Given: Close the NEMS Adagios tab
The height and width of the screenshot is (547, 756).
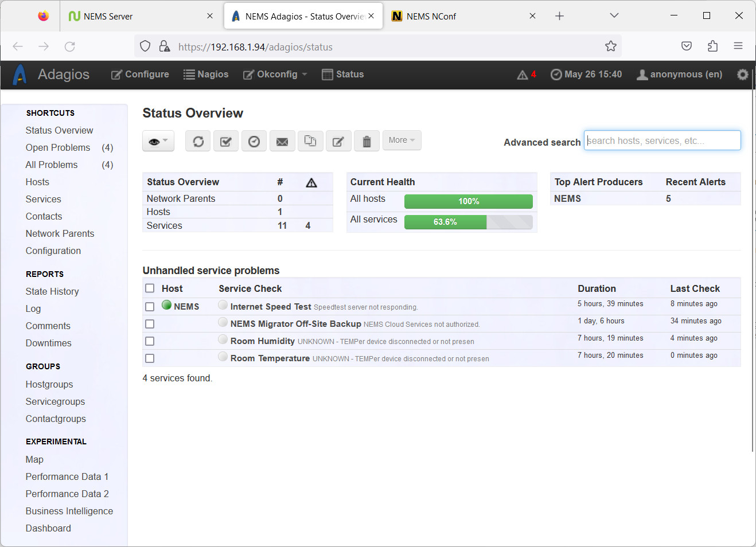Looking at the screenshot, I should pos(371,16).
